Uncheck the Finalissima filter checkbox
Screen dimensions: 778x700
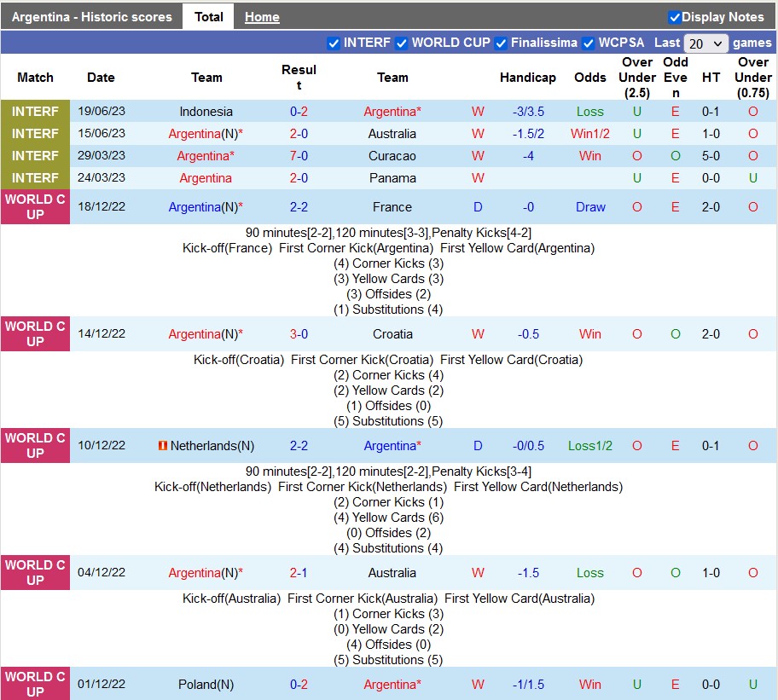[501, 43]
